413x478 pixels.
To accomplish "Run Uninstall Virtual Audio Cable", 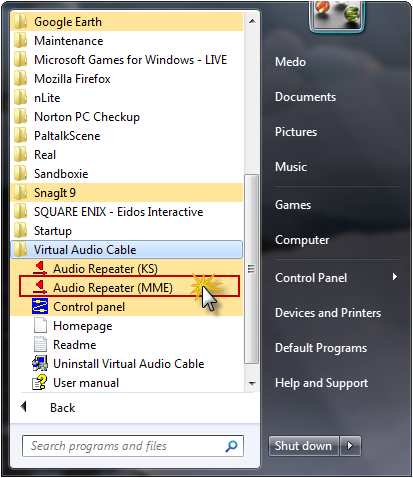I will (127, 364).
